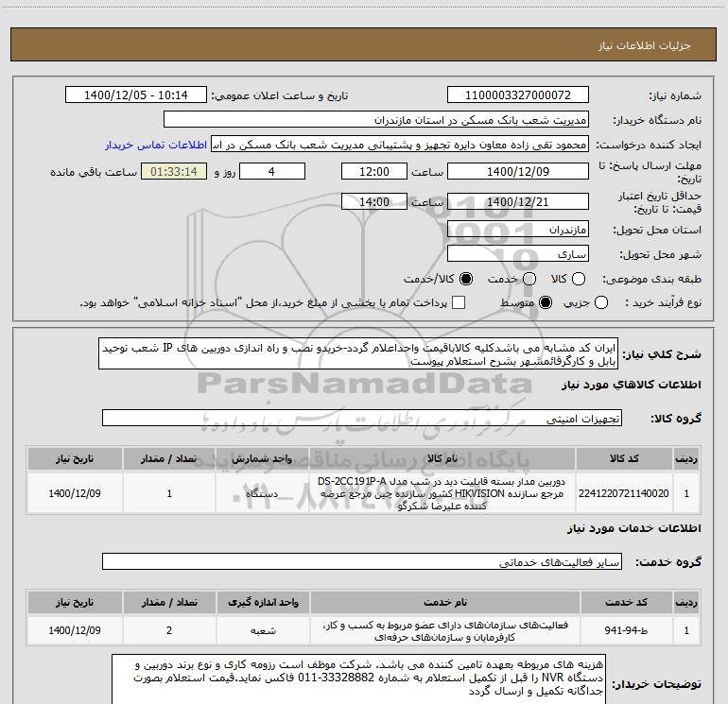
Task: Click the validity hour 14:00 field
Action: 374,202
